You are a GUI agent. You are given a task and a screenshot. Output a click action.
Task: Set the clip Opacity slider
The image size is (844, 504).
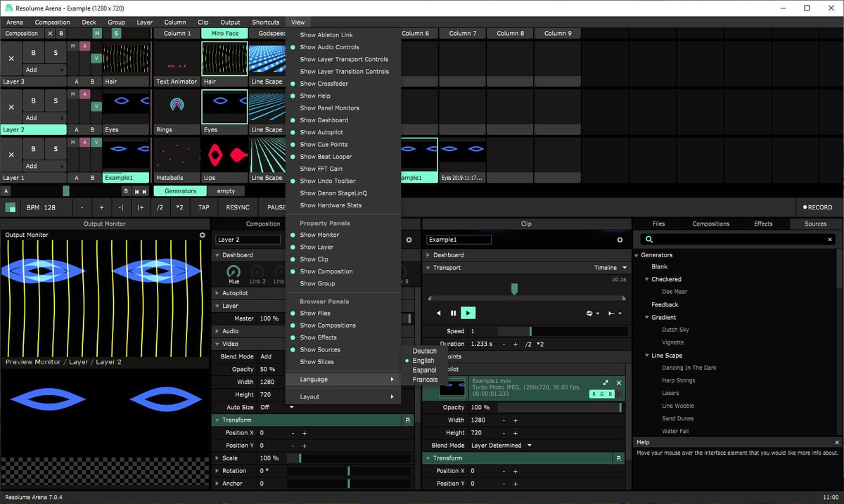point(559,408)
